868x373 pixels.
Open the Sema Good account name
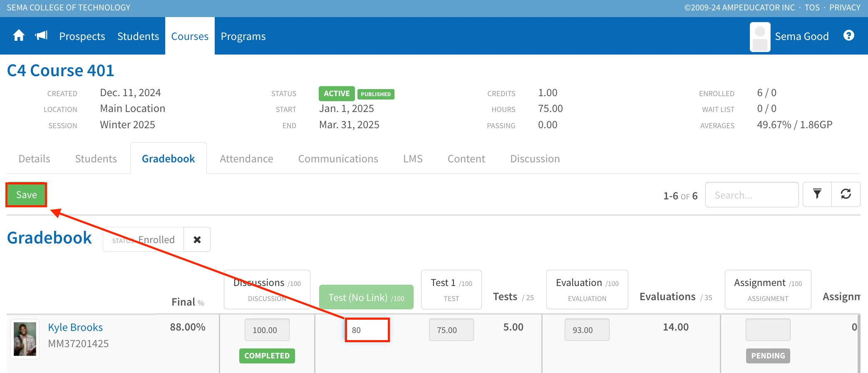(802, 36)
